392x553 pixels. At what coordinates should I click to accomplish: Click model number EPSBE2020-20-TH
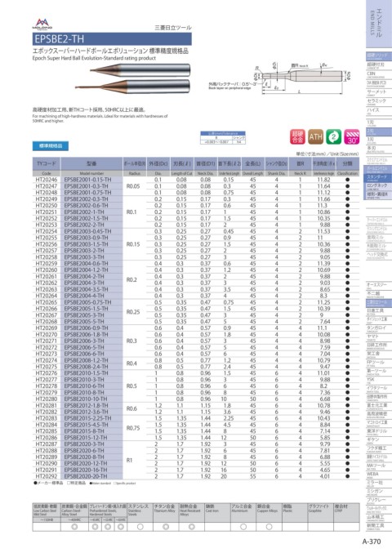(86, 476)
